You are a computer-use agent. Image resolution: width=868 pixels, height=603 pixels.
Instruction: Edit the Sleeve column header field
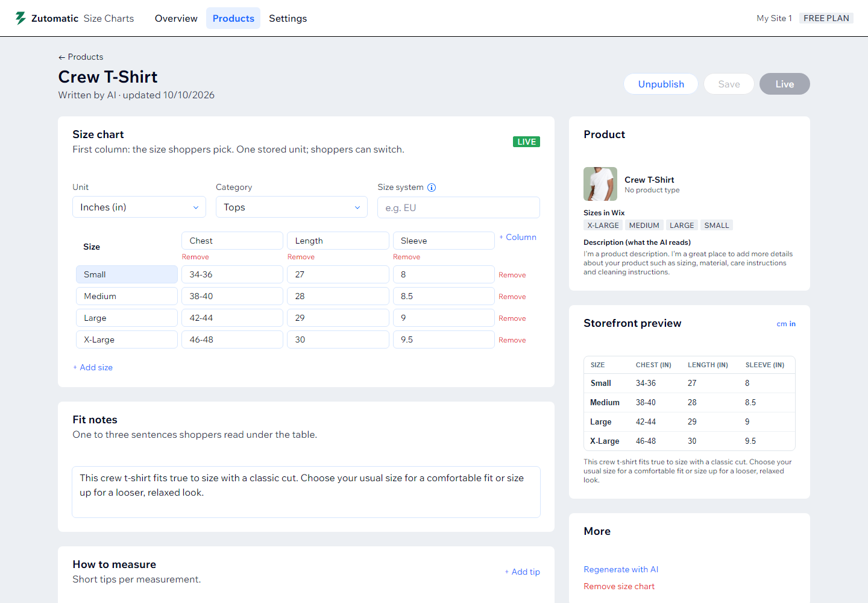click(x=444, y=241)
